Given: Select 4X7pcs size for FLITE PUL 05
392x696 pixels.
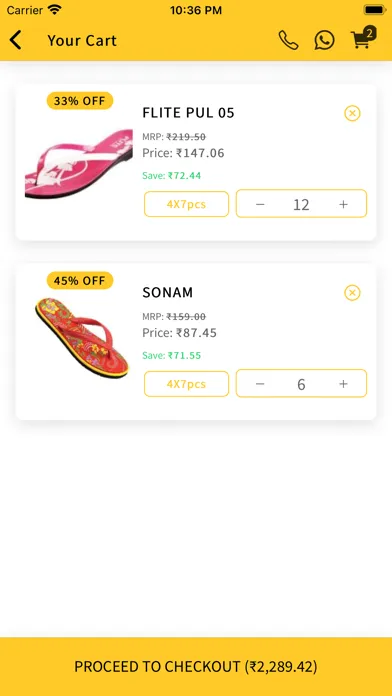Looking at the screenshot, I should tap(186, 204).
